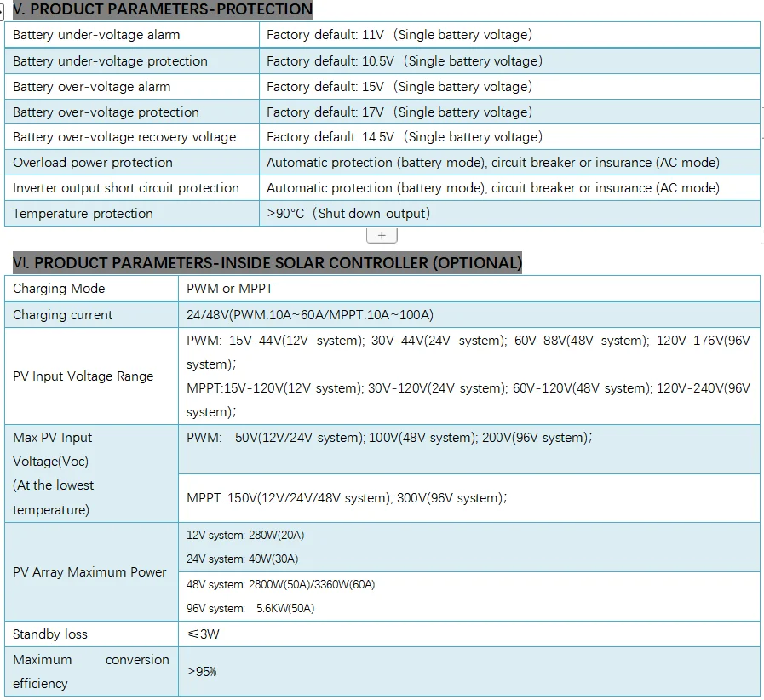Click the Charging current row
764x700 pixels.
pos(62,314)
